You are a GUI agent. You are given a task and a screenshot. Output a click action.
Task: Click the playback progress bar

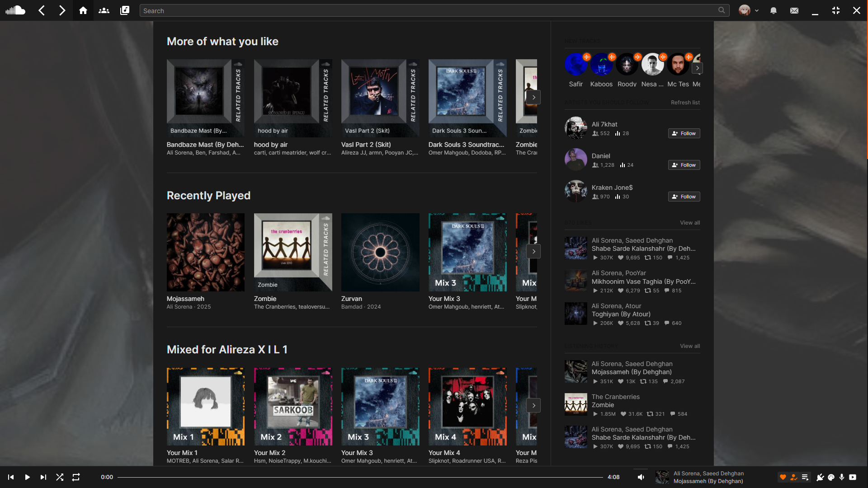(x=360, y=477)
